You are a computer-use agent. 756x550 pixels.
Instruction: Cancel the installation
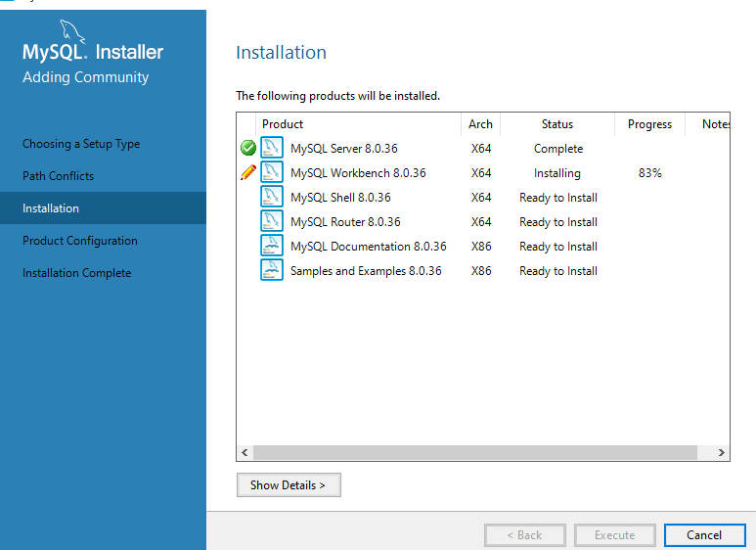pos(704,535)
